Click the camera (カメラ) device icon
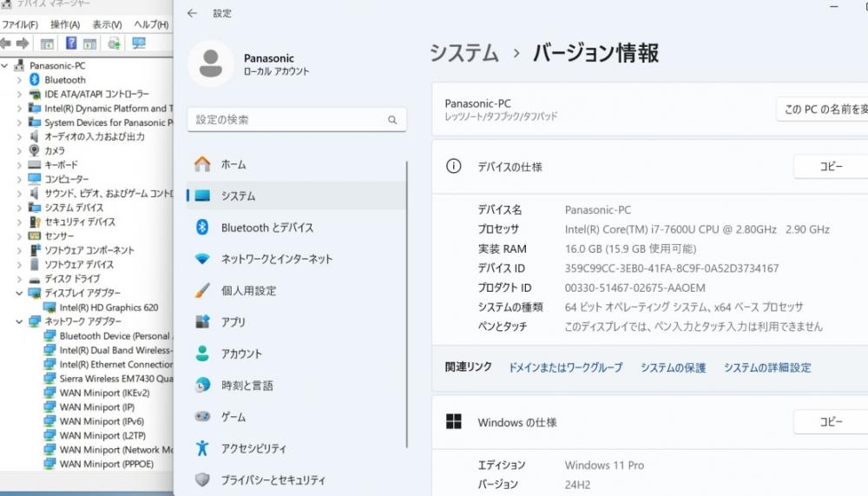This screenshot has width=868, height=496. (35, 150)
